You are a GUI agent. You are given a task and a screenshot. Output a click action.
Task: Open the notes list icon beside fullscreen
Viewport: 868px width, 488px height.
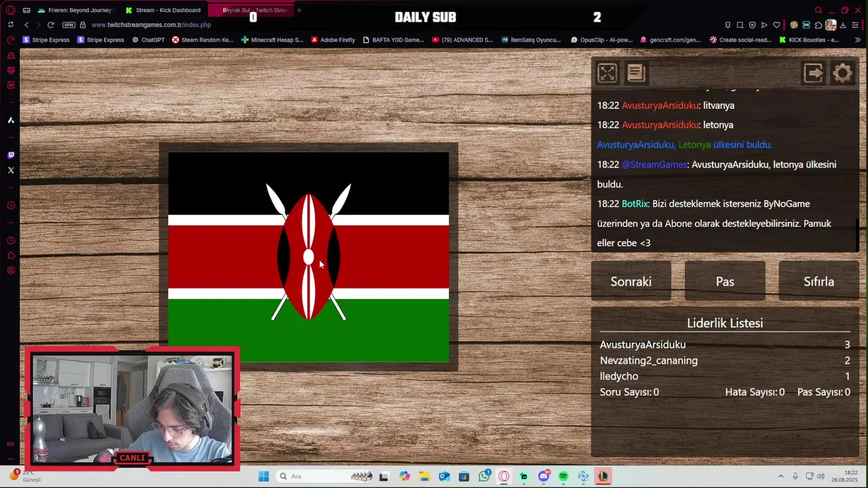635,73
